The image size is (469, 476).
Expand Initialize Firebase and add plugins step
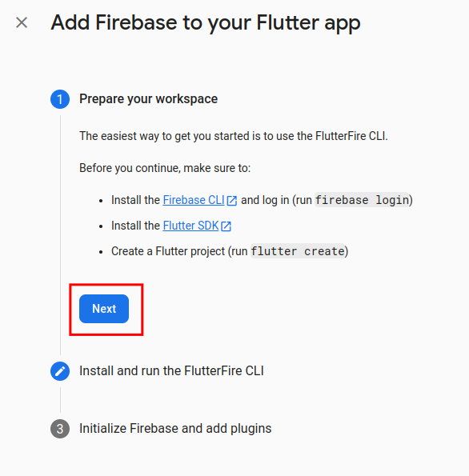[x=175, y=429]
